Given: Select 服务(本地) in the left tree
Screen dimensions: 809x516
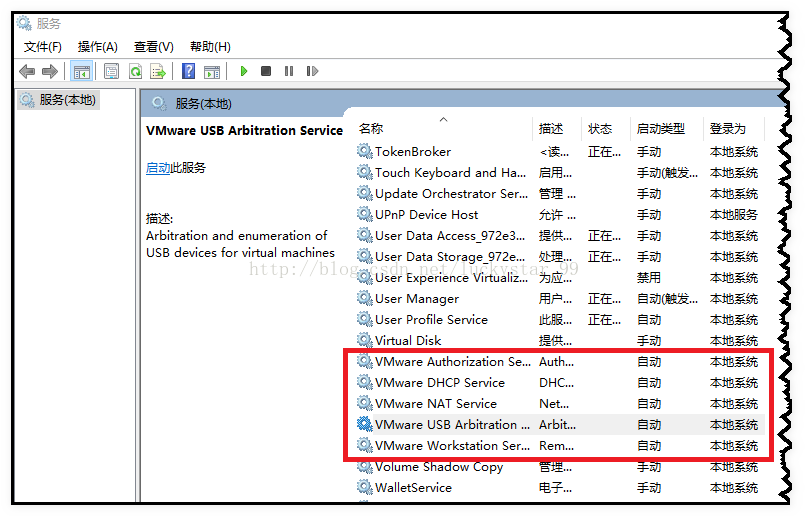Looking at the screenshot, I should (x=67, y=100).
